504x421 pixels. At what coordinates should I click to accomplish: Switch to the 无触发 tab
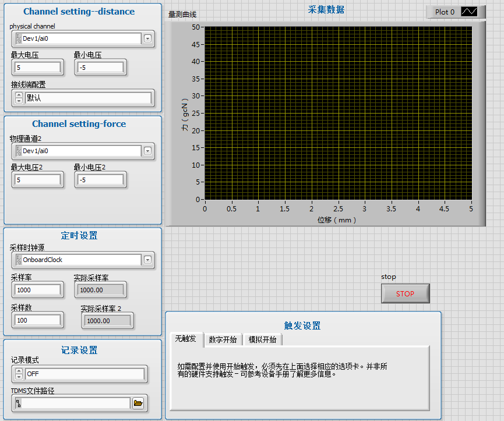click(x=185, y=339)
